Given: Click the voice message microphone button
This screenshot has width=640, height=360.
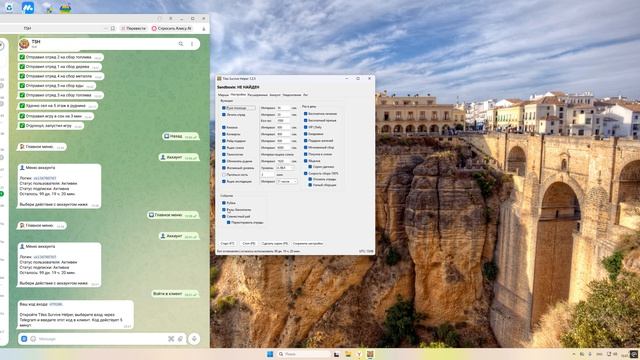Looking at the screenshot, I should (194, 339).
